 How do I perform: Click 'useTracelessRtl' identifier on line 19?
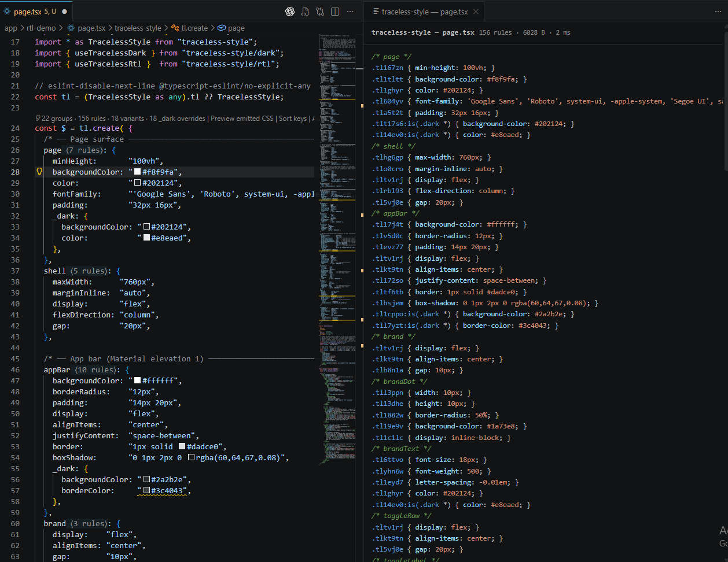point(108,64)
